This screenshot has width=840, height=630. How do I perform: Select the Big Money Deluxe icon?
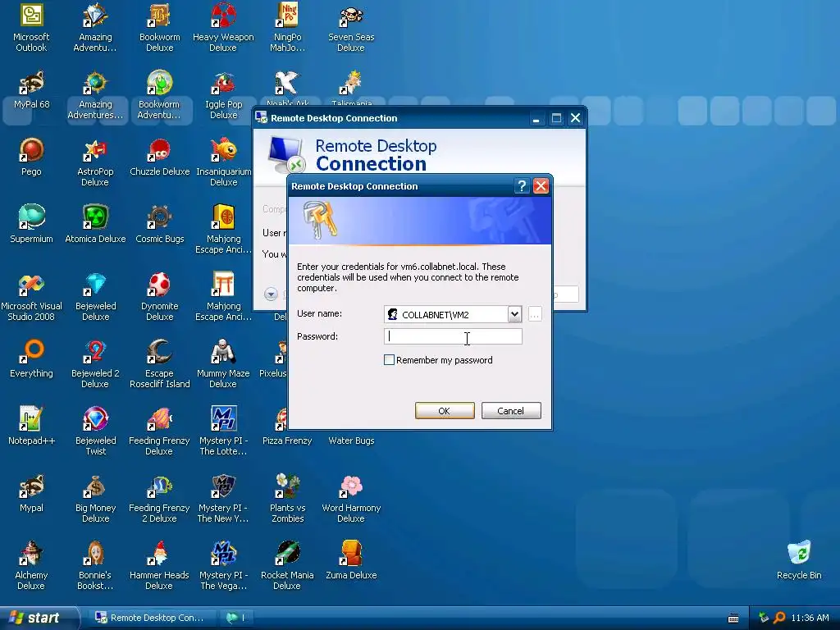pyautogui.click(x=95, y=499)
